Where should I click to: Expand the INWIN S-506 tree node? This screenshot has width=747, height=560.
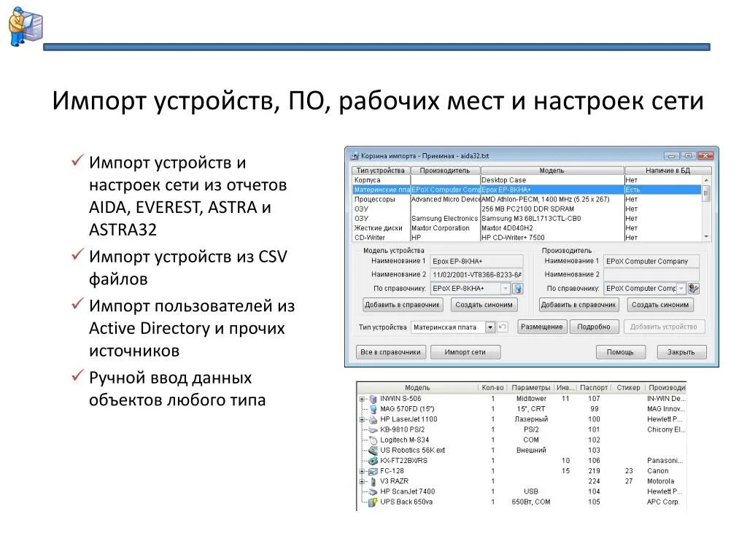(x=362, y=399)
